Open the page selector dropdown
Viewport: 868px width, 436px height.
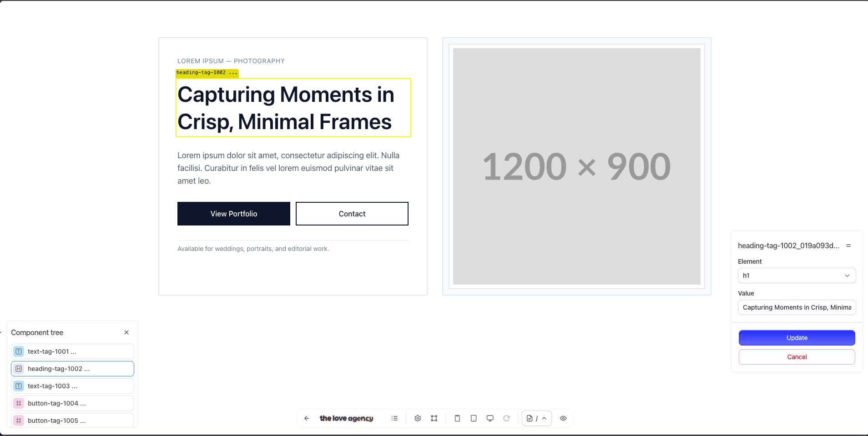pos(537,418)
